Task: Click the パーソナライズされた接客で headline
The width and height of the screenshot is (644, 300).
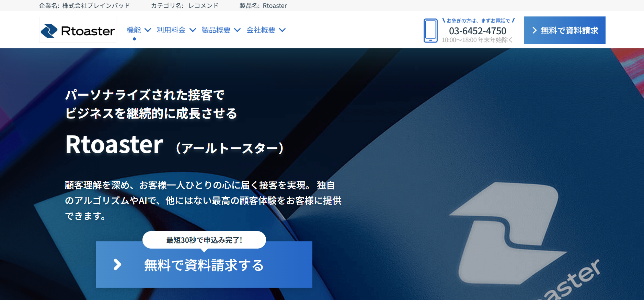Action: [145, 95]
